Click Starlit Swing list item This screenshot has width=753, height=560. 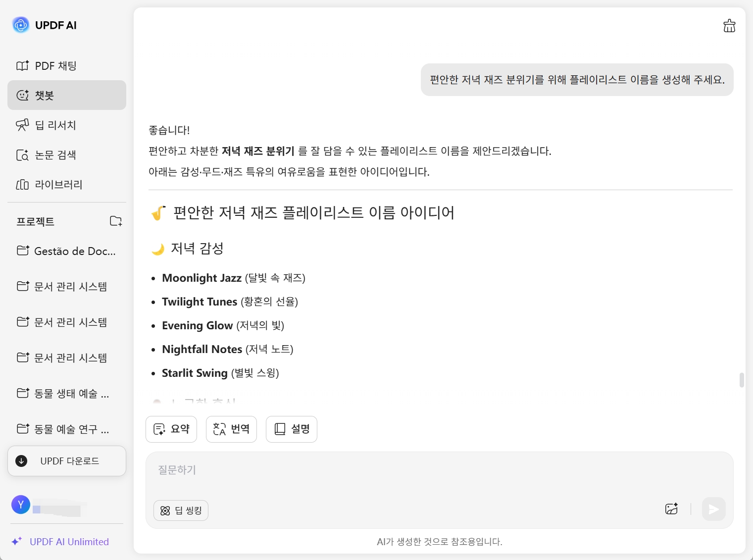[x=220, y=373]
